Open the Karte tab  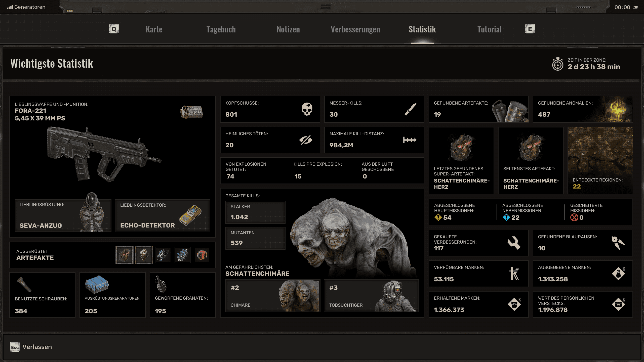pos(154,29)
